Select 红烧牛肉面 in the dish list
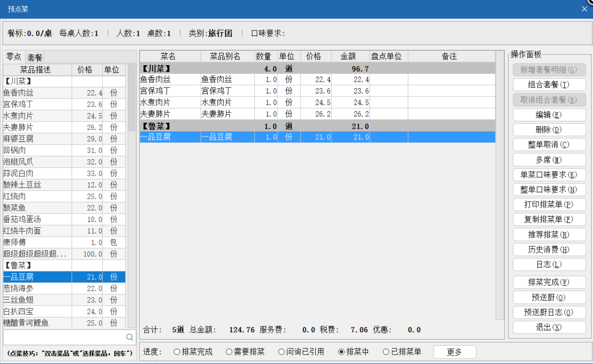 (64, 231)
